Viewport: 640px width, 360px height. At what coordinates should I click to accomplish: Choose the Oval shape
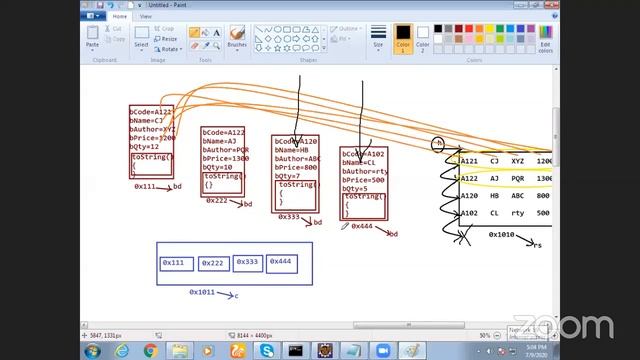(x=278, y=30)
